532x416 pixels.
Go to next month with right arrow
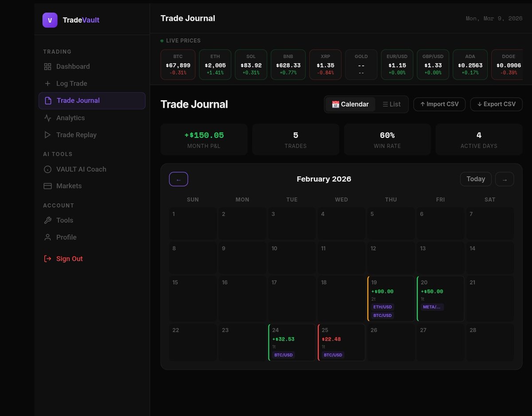(505, 179)
